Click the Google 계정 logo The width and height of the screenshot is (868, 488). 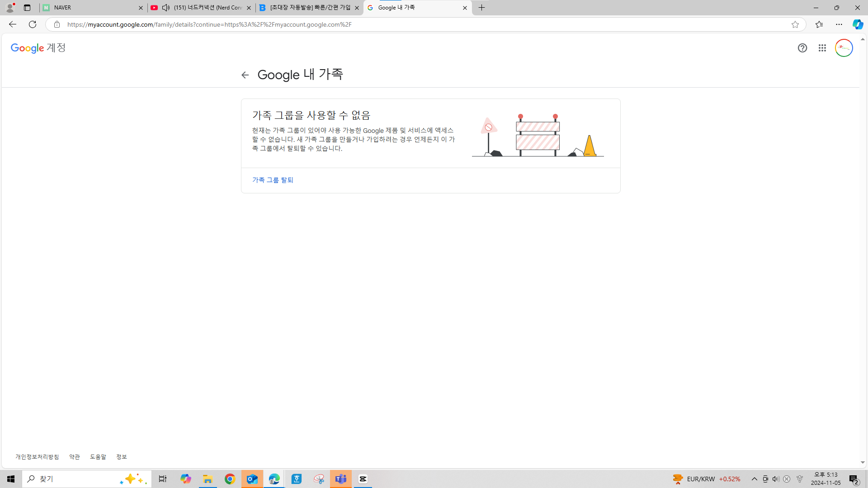pyautogui.click(x=38, y=48)
